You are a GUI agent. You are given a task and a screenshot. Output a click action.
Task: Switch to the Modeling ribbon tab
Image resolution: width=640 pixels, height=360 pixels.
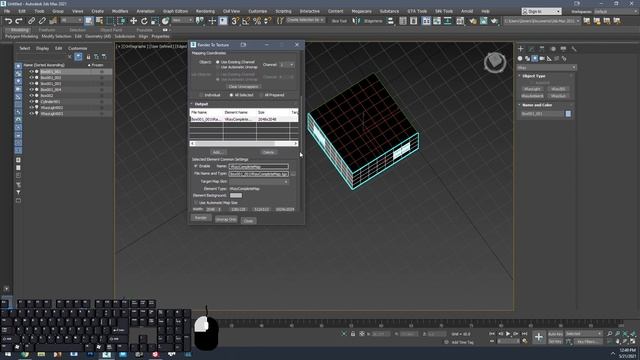coord(19,30)
